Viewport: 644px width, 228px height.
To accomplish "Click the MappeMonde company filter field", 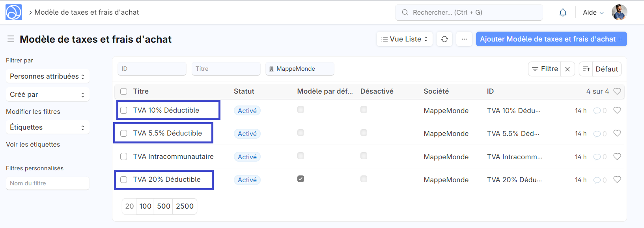I will (300, 69).
